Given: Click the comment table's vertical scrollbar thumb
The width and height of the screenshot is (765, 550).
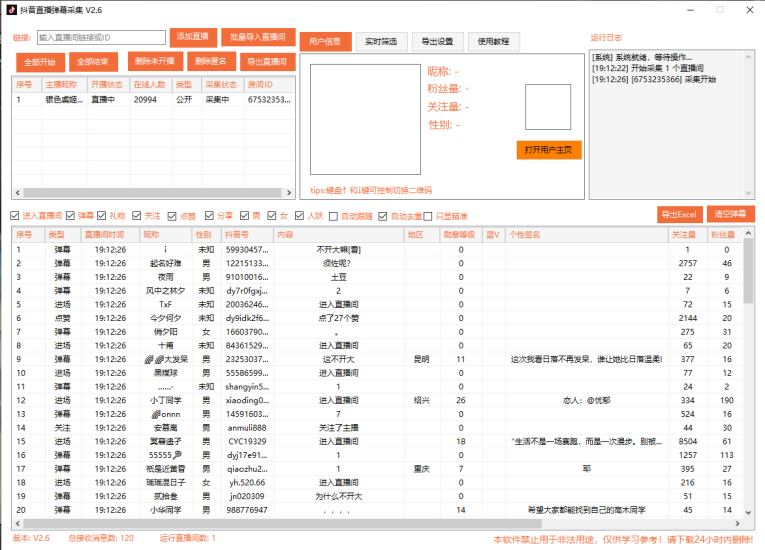Looking at the screenshot, I should coord(748,271).
